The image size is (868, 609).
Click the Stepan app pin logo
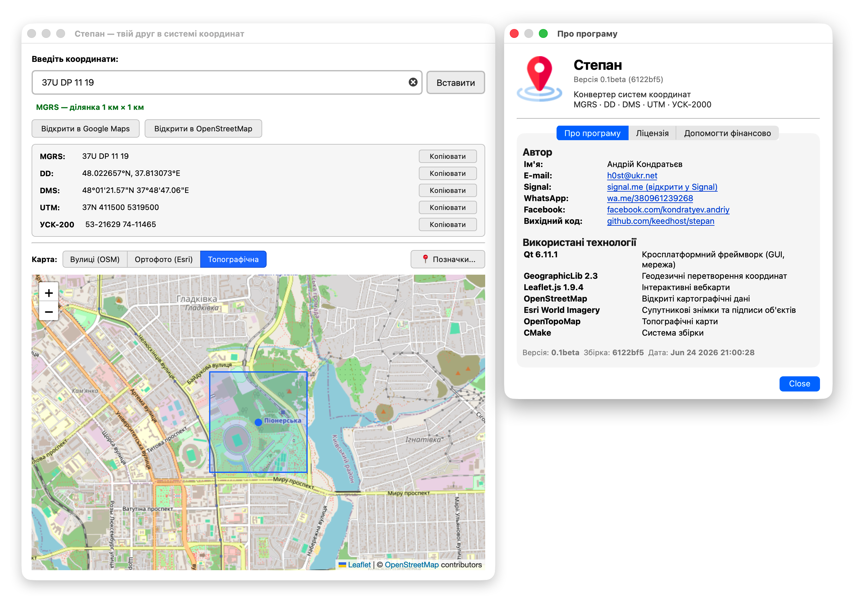pos(539,79)
